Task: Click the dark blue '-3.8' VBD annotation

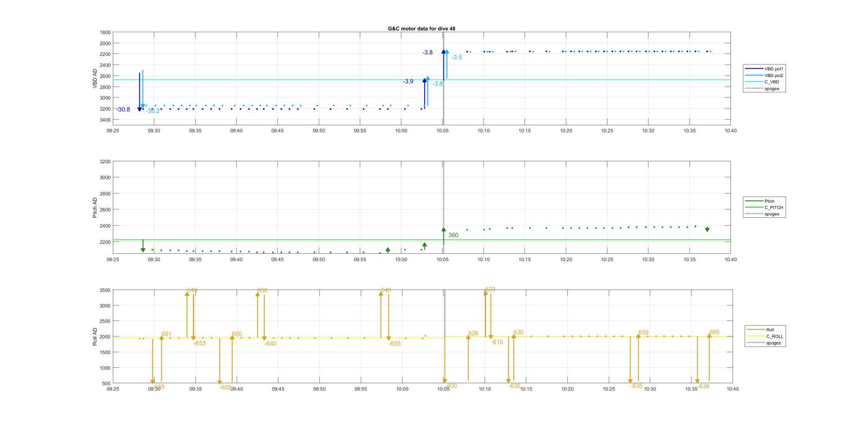Action: [428, 53]
